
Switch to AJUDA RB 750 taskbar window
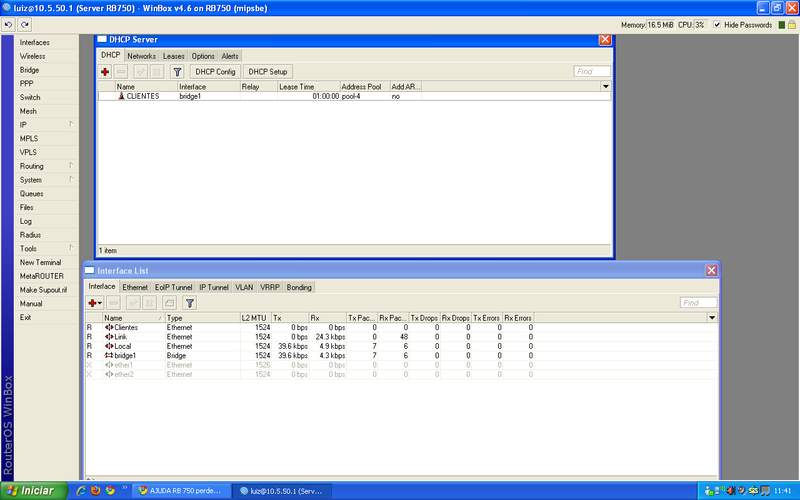click(183, 491)
